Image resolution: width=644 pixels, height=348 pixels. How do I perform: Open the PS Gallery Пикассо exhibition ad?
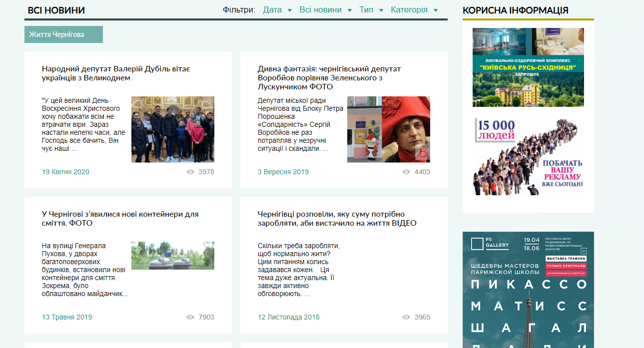tap(528, 290)
